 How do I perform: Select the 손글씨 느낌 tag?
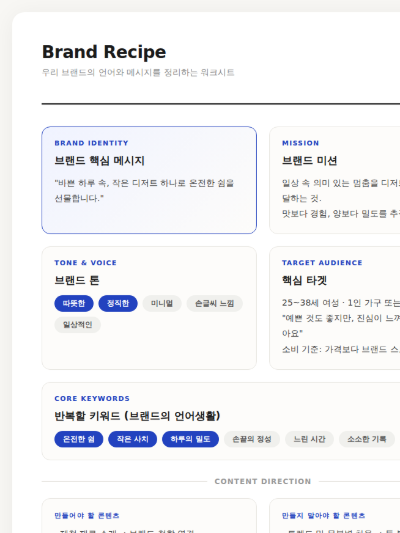point(214,303)
